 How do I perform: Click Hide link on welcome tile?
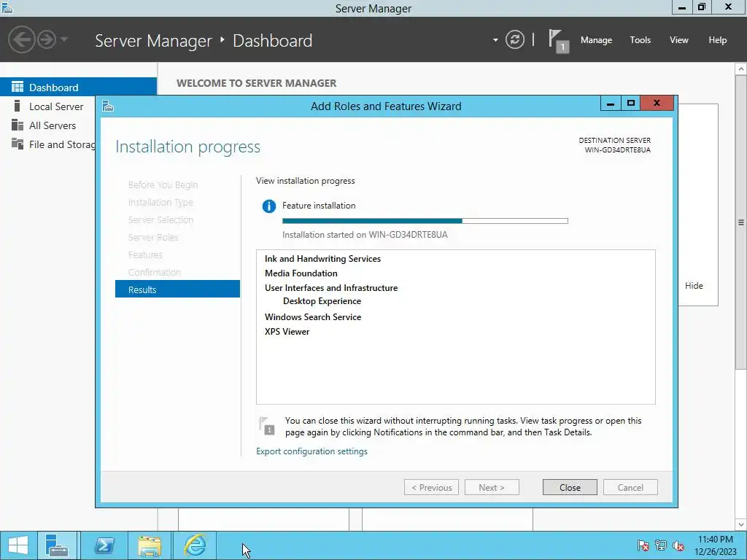pyautogui.click(x=694, y=285)
